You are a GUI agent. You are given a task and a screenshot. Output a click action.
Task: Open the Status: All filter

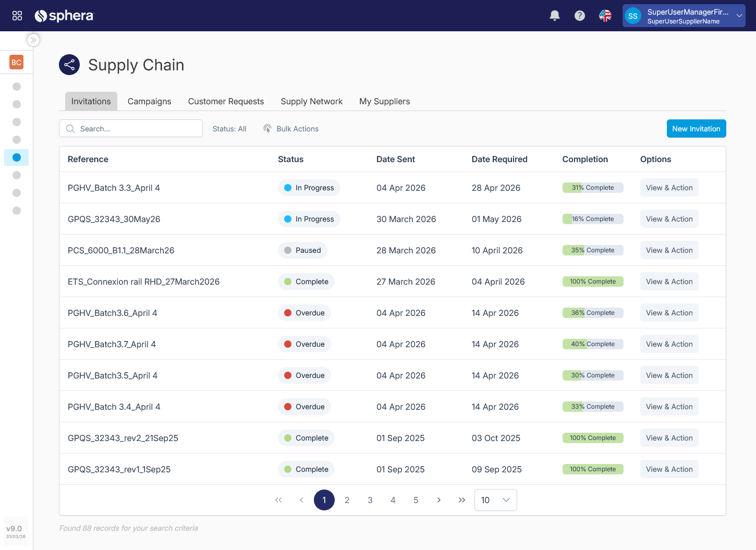[229, 129]
